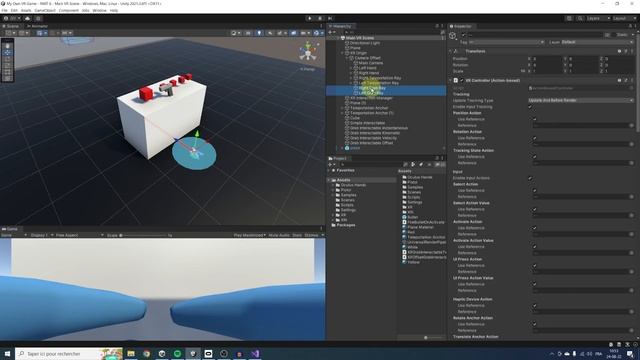
Task: Click the object picker for Rotation Action Reference
Action: (x=631, y=144)
